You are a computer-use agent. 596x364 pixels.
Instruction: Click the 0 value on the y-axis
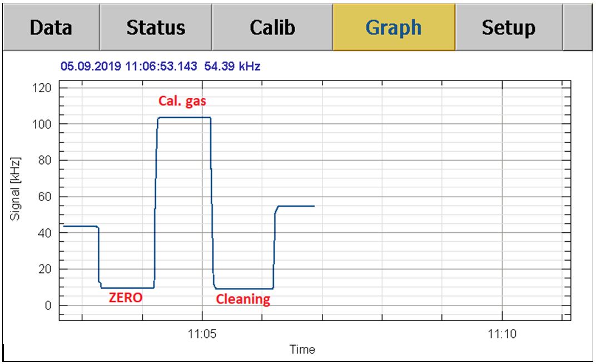48,306
